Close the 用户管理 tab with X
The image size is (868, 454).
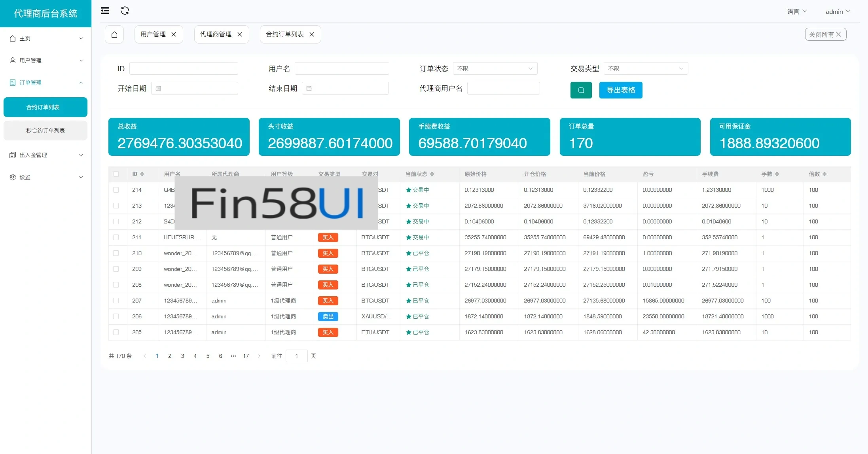click(174, 34)
